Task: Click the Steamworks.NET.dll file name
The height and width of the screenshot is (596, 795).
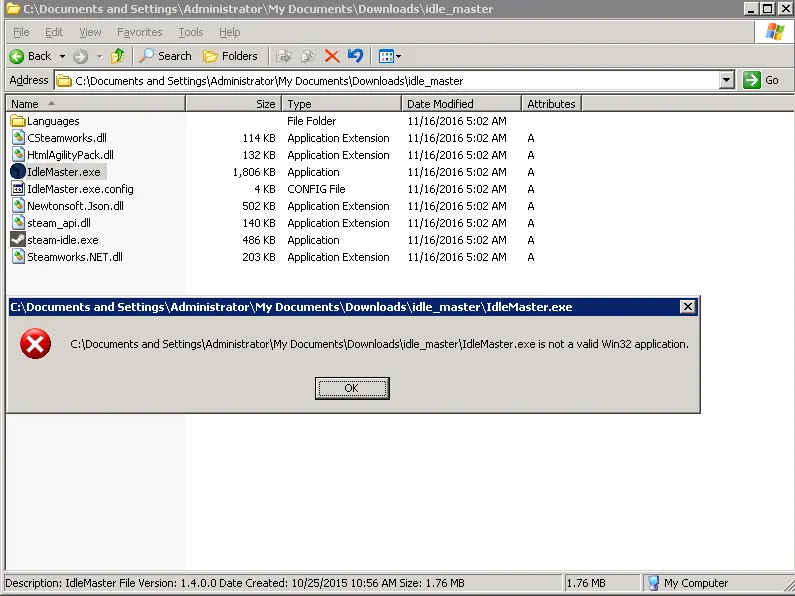Action: coord(75,257)
